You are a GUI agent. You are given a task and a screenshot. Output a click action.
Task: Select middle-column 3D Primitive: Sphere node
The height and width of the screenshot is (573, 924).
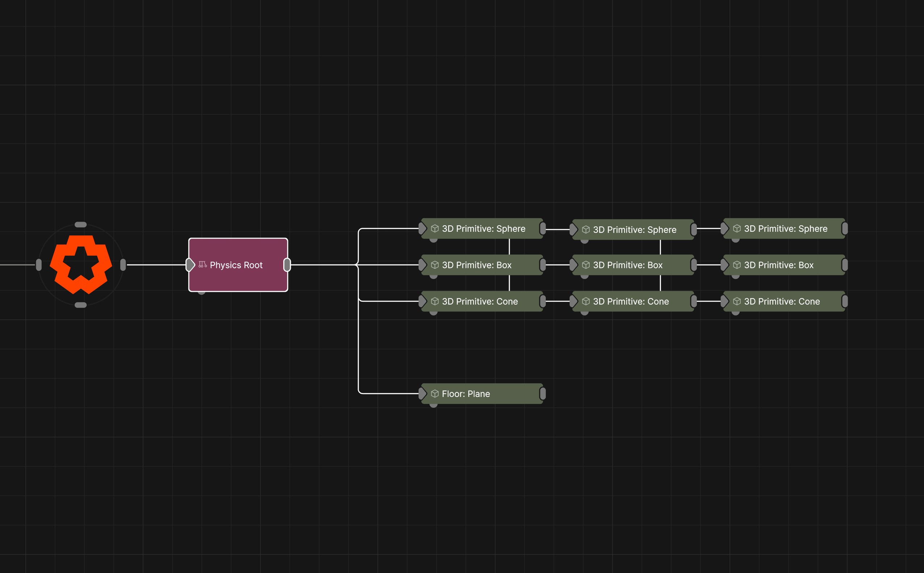pyautogui.click(x=633, y=230)
